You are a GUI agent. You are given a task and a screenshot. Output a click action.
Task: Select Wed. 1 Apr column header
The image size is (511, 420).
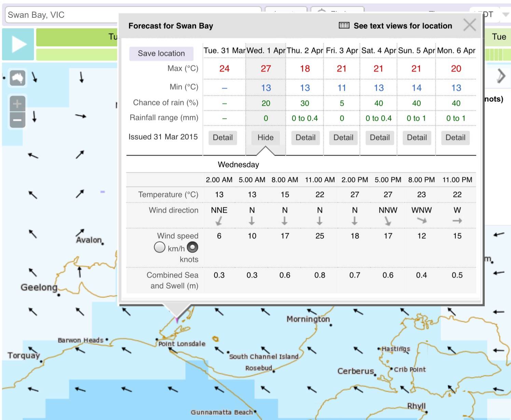(x=266, y=51)
